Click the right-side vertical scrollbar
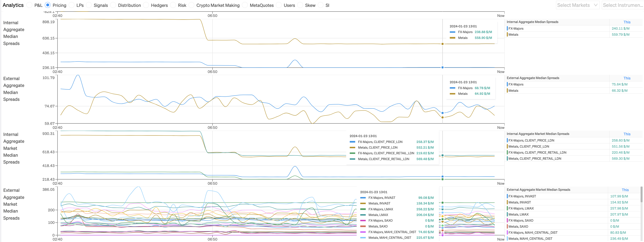The image size is (644, 242). 641,194
